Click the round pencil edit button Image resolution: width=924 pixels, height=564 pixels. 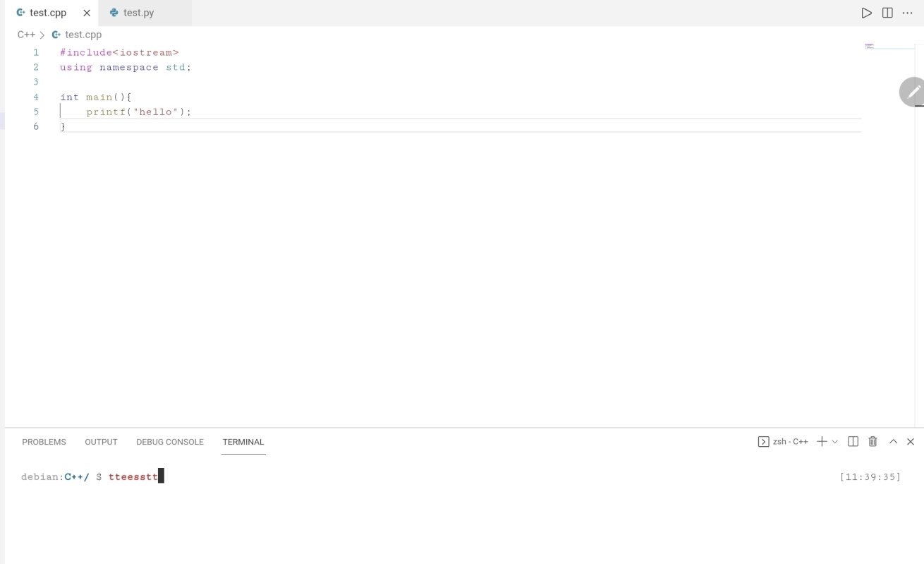tap(913, 92)
